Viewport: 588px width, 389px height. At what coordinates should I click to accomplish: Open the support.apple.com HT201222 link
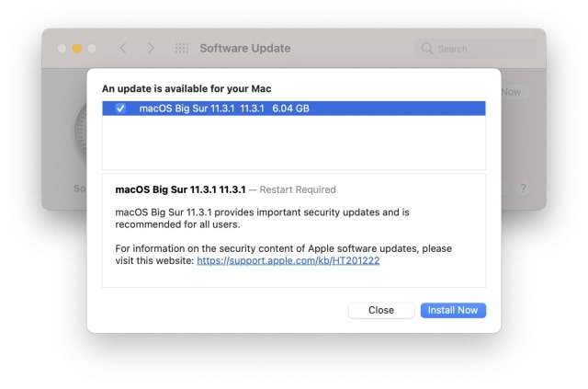click(288, 261)
